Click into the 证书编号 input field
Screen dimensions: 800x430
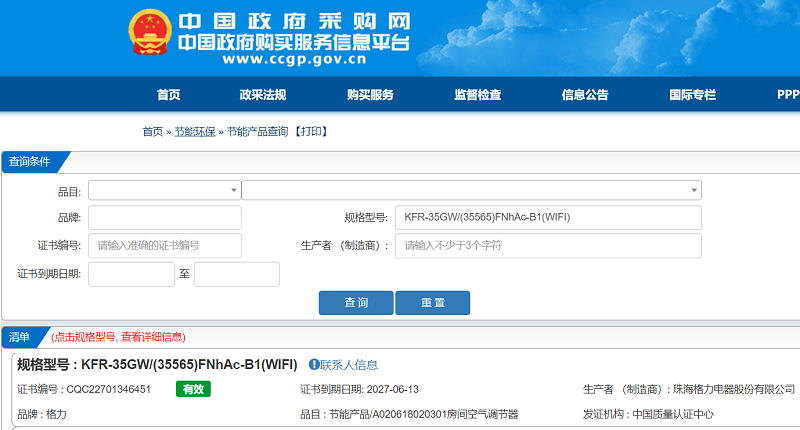click(x=165, y=246)
